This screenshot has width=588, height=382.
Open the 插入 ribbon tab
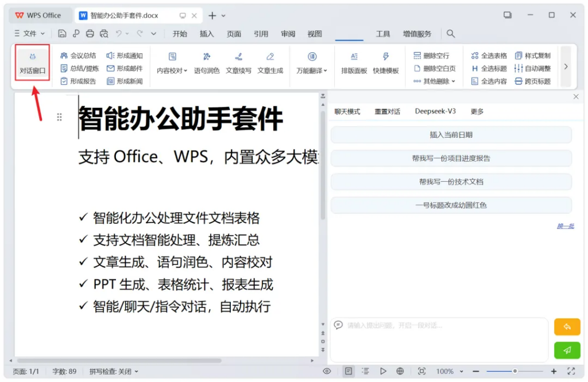(x=207, y=34)
